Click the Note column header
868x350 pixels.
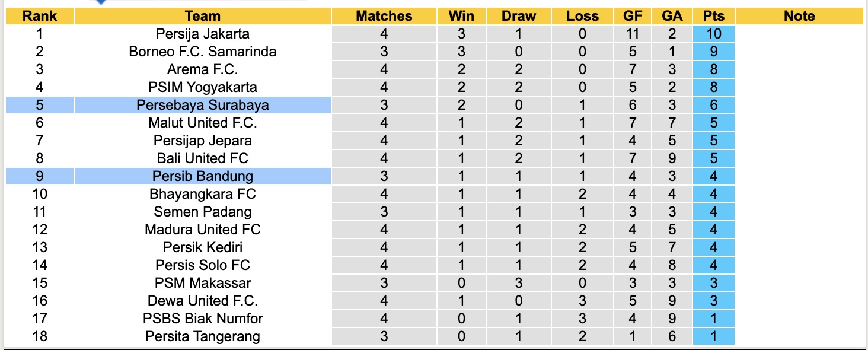[x=799, y=16]
